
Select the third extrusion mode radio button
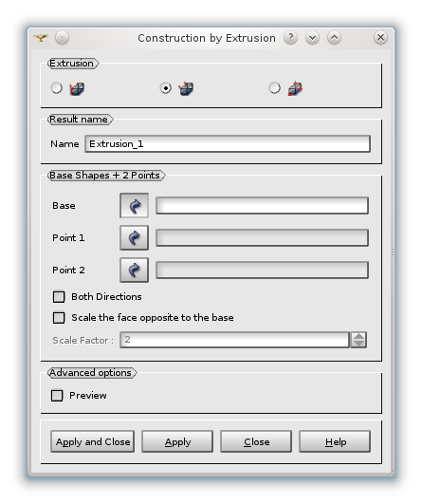275,87
